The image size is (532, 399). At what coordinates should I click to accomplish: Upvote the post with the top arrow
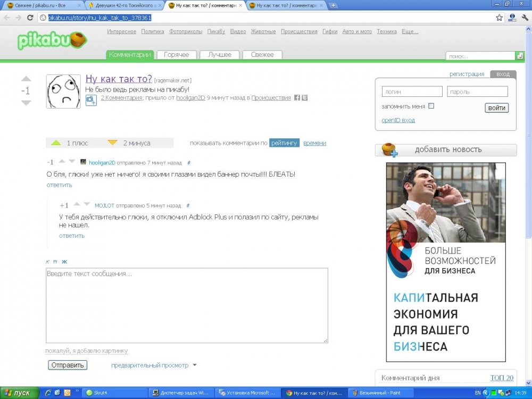click(x=26, y=79)
